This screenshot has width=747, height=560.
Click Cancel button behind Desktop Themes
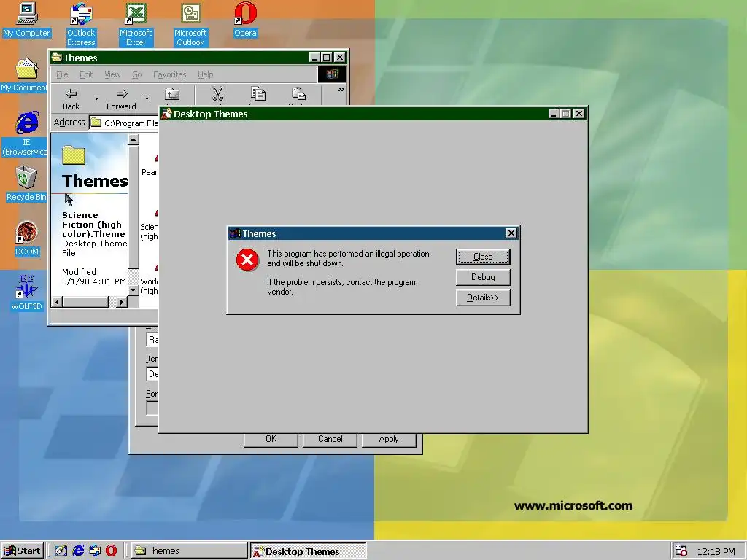(330, 439)
